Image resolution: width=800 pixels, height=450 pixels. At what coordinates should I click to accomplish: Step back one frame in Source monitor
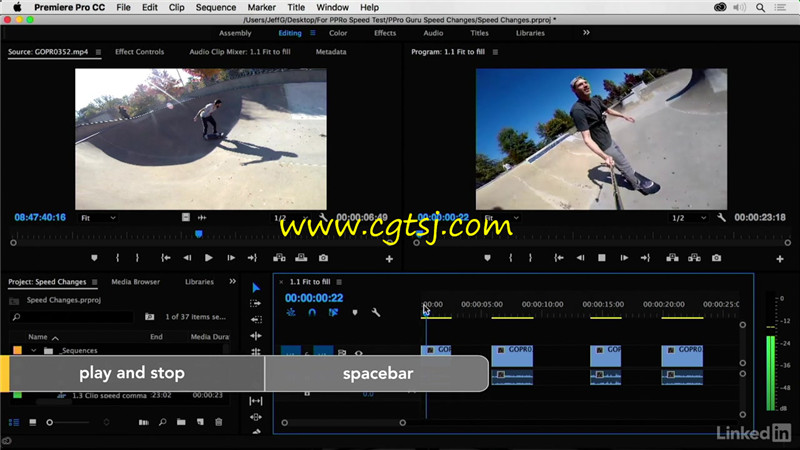[187, 258]
